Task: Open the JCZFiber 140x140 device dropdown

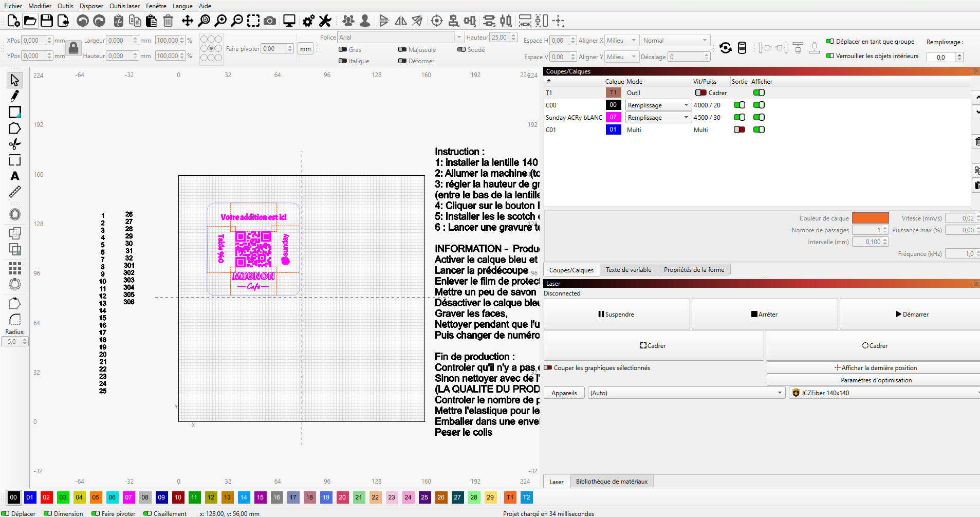Action: click(x=884, y=393)
